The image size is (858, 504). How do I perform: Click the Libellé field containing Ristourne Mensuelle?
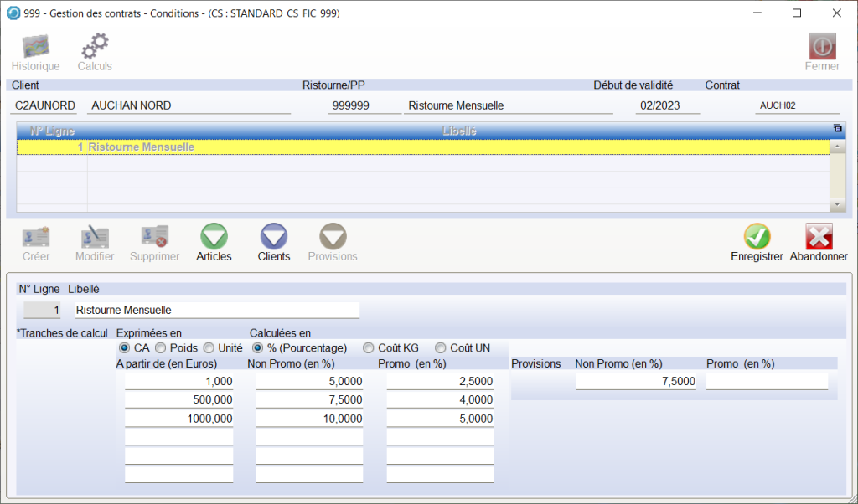[216, 310]
